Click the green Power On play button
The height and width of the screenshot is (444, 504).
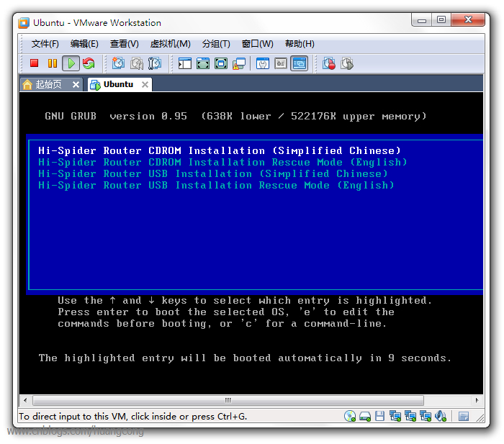[x=71, y=63]
